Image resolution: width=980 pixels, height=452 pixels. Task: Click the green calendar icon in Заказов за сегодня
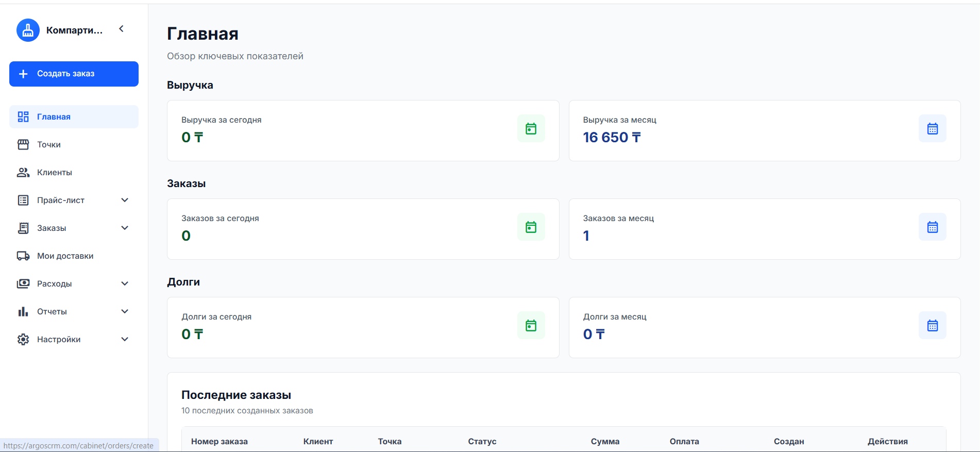(531, 227)
